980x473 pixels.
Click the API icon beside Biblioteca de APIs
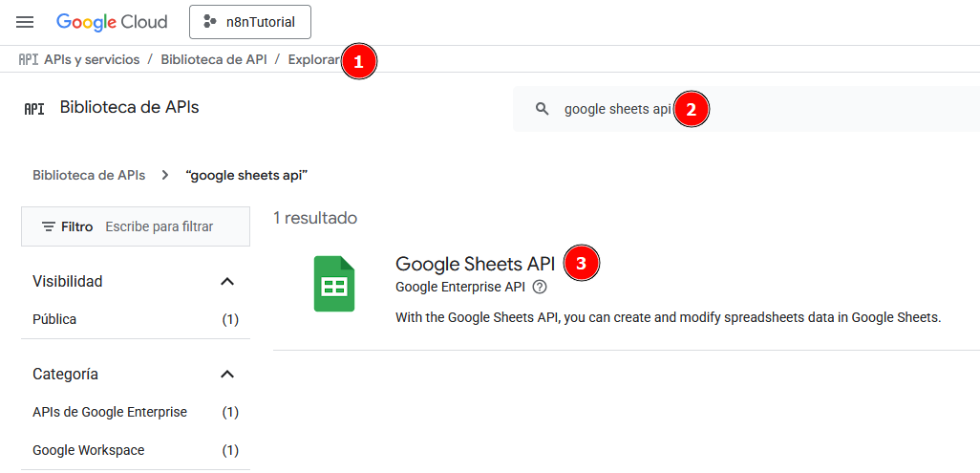tap(33, 110)
